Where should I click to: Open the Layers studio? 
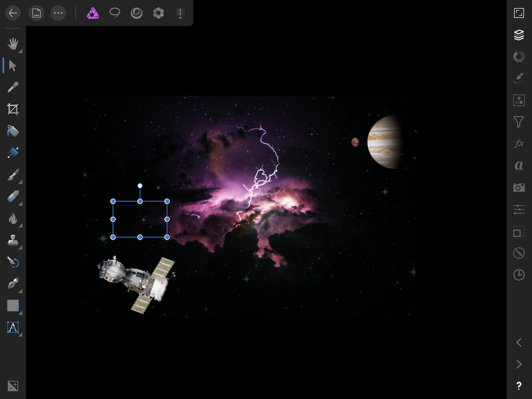519,35
